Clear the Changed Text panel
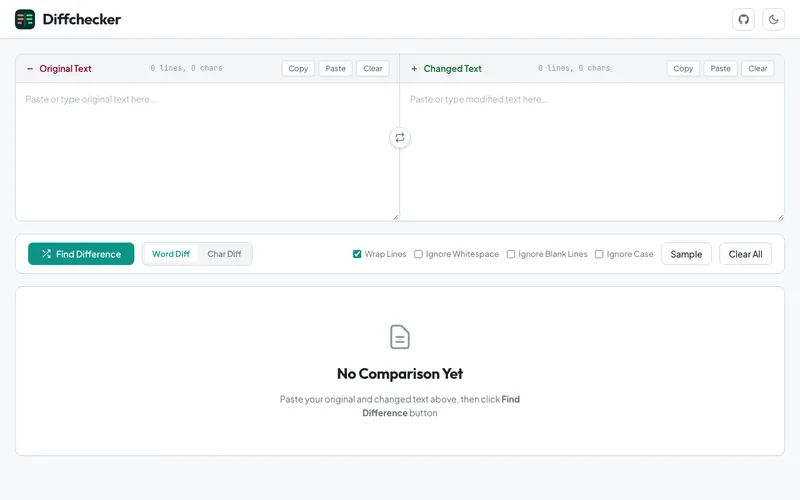Image resolution: width=800 pixels, height=500 pixels. point(758,68)
